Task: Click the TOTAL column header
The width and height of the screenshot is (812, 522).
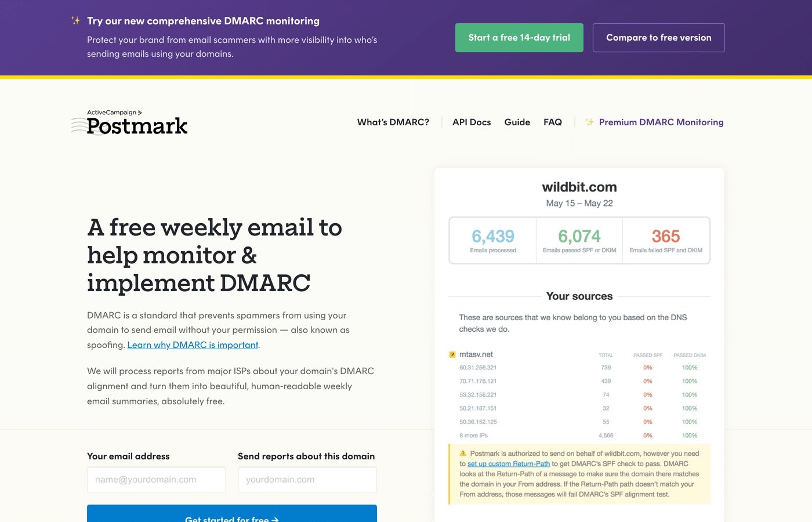Action: coord(606,355)
